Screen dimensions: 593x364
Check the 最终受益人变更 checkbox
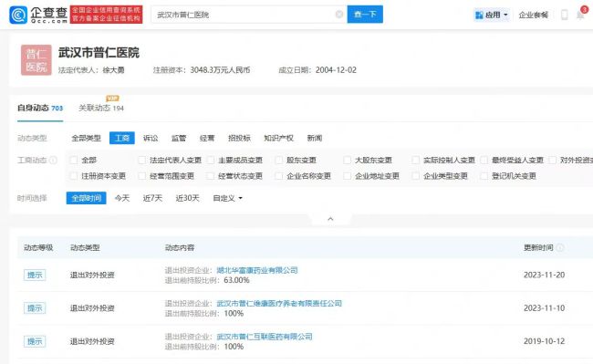484,160
